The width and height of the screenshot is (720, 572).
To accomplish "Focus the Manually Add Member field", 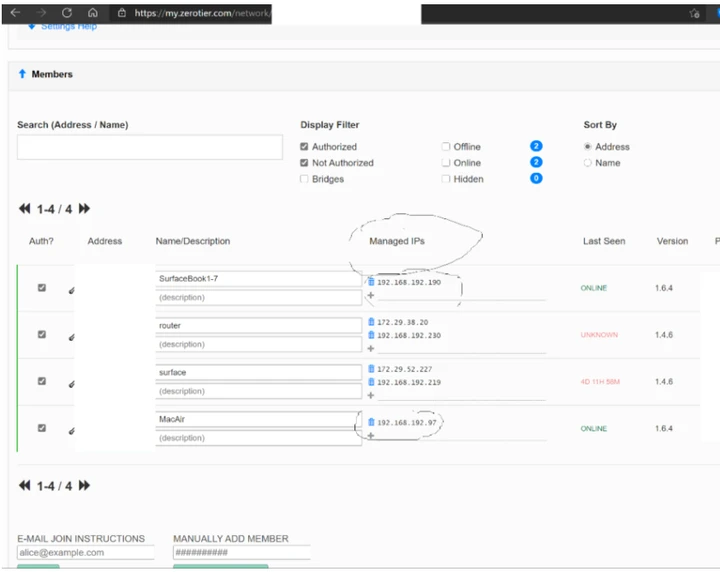I will (242, 552).
